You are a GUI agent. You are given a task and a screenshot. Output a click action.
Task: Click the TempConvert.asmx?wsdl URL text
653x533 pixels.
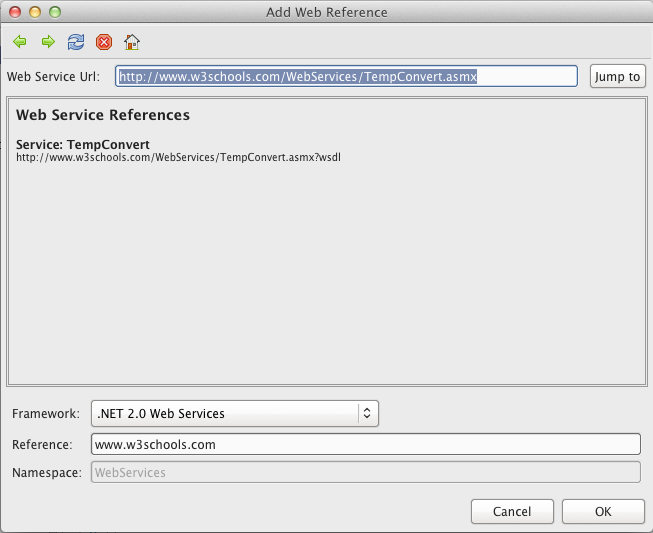click(x=178, y=157)
